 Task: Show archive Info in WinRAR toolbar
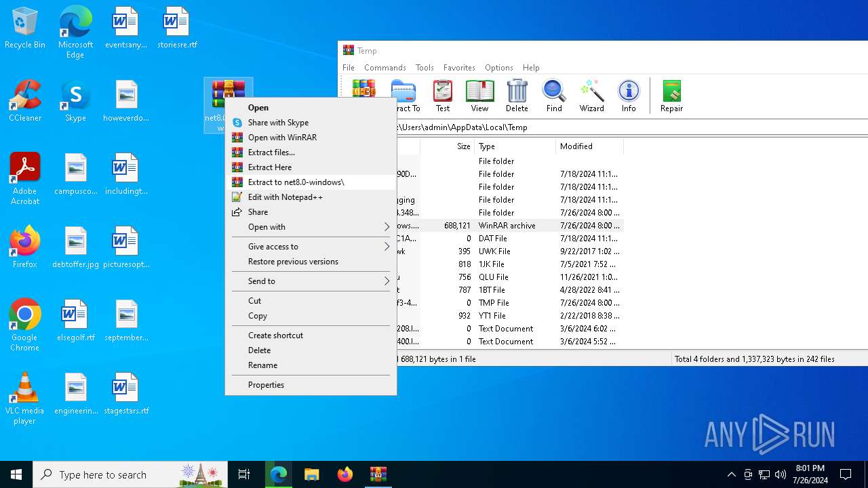629,96
